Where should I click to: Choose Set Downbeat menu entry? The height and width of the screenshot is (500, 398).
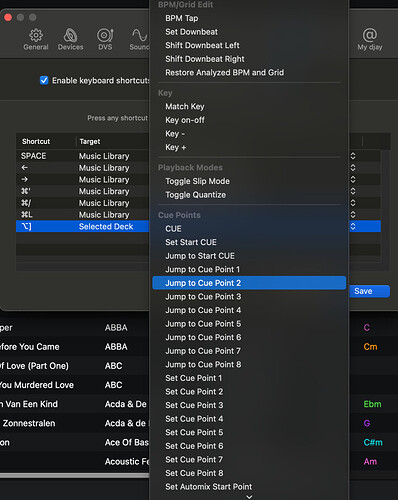pos(249,32)
